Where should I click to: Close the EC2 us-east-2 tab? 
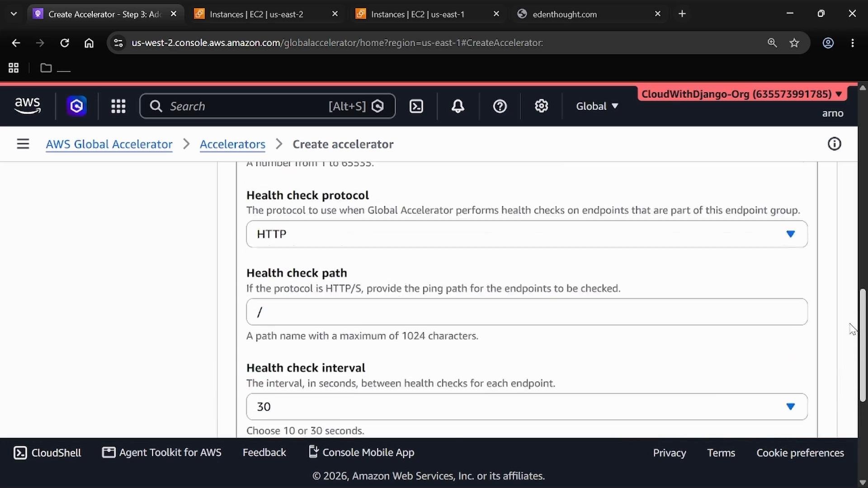point(335,14)
